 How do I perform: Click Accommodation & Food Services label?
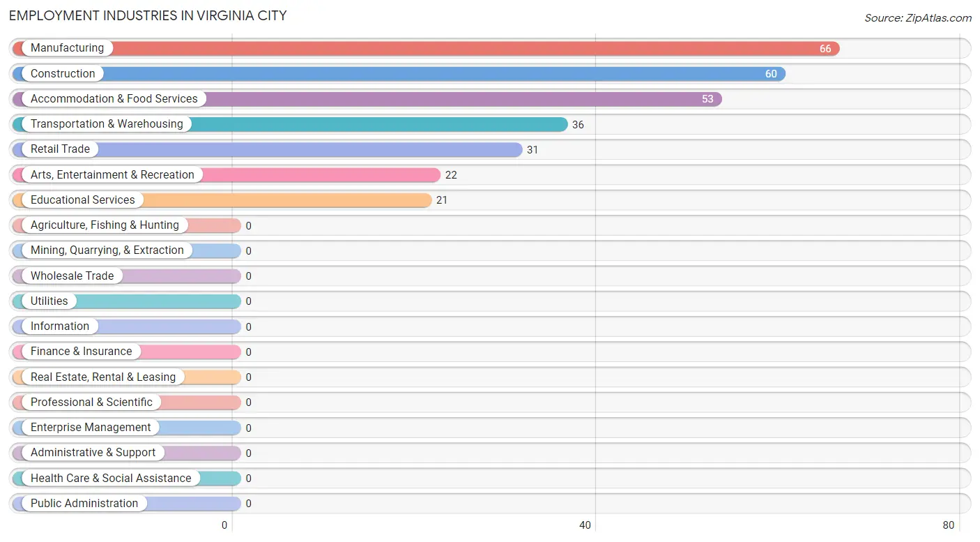[x=114, y=99]
